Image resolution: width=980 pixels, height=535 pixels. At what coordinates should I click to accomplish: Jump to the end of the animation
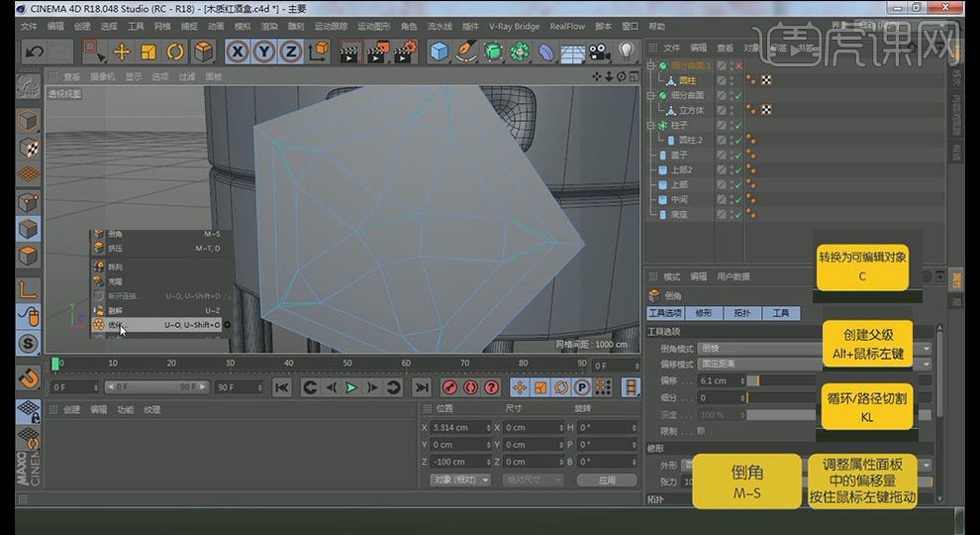pos(422,388)
